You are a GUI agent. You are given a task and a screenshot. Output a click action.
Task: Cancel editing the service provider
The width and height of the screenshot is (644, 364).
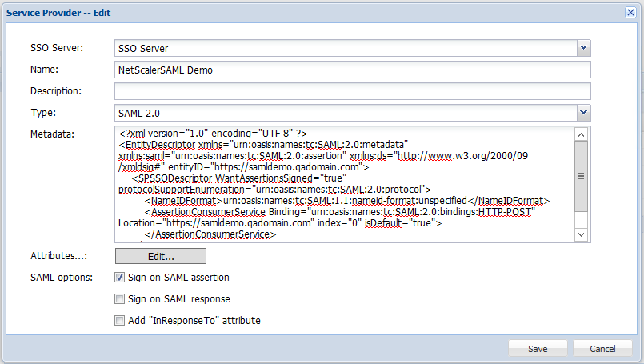point(602,349)
